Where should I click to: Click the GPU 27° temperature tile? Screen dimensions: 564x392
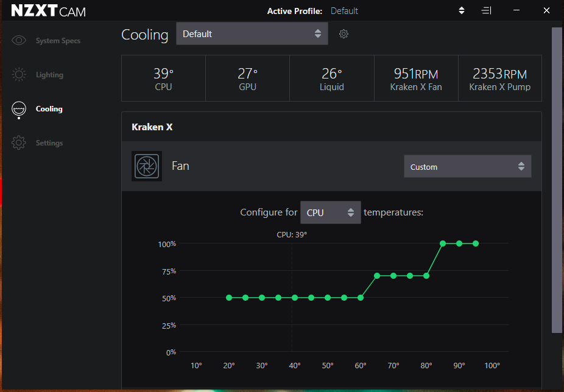(x=247, y=79)
